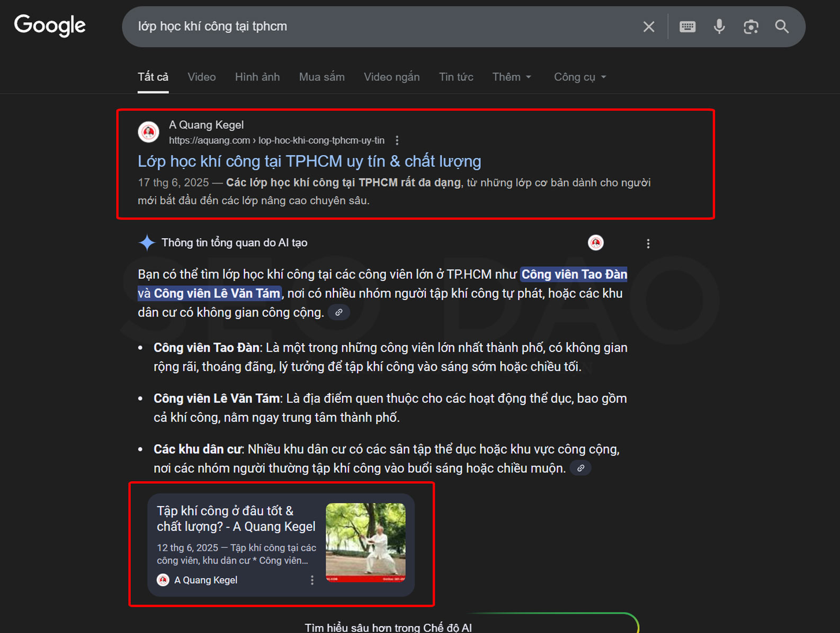This screenshot has width=840, height=633.
Task: Click the Google logo
Action: click(50, 25)
